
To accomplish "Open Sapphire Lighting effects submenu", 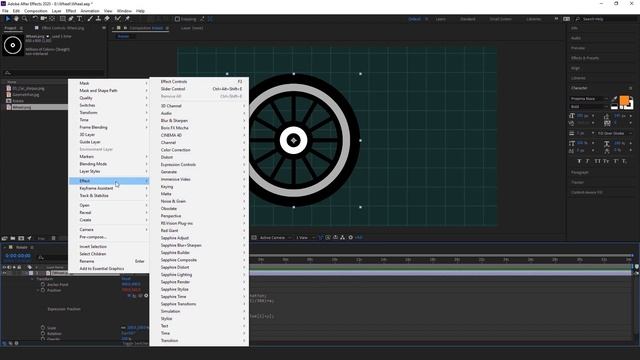I will (x=199, y=275).
